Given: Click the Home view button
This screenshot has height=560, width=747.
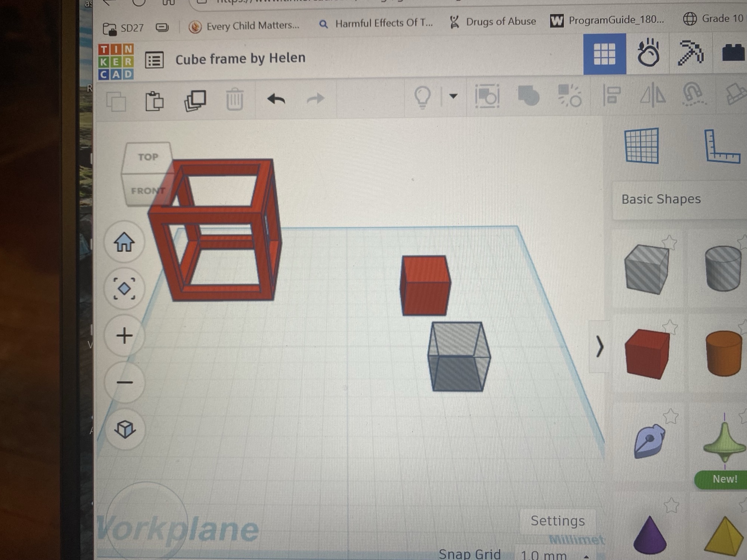Looking at the screenshot, I should tap(124, 242).
